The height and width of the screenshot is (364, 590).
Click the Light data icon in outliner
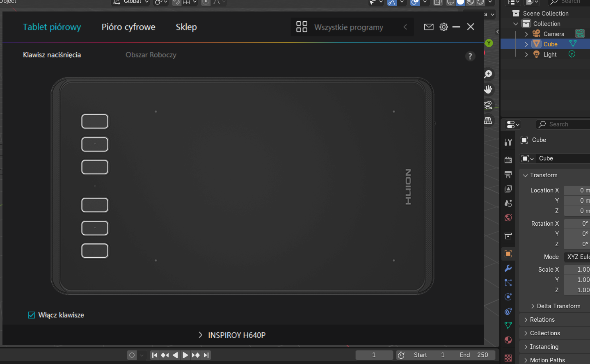pos(572,54)
